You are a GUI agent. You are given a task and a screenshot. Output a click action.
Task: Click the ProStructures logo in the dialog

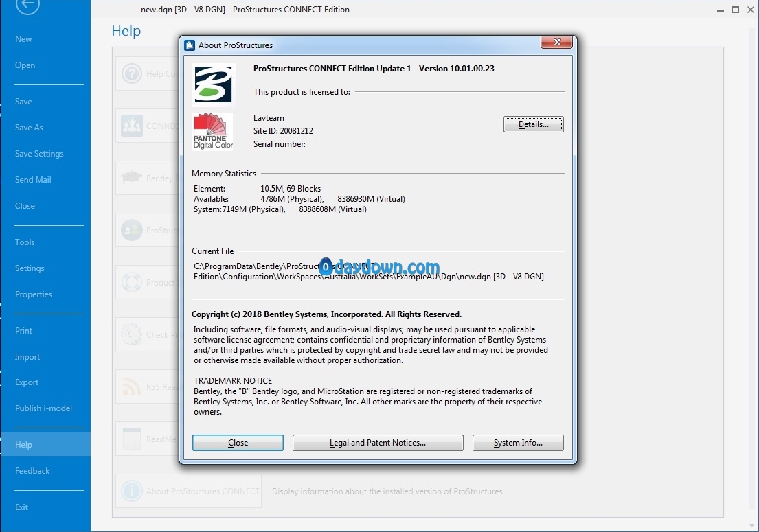[x=213, y=84]
